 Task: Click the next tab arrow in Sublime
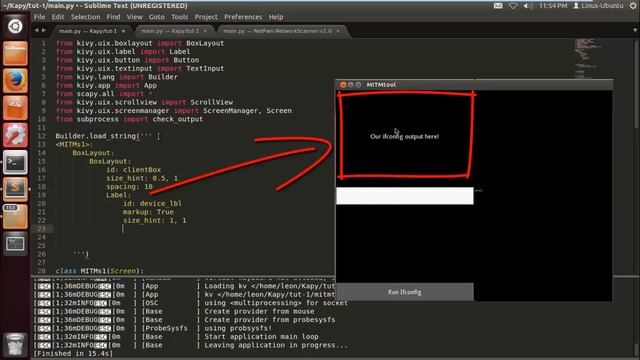(x=44, y=30)
